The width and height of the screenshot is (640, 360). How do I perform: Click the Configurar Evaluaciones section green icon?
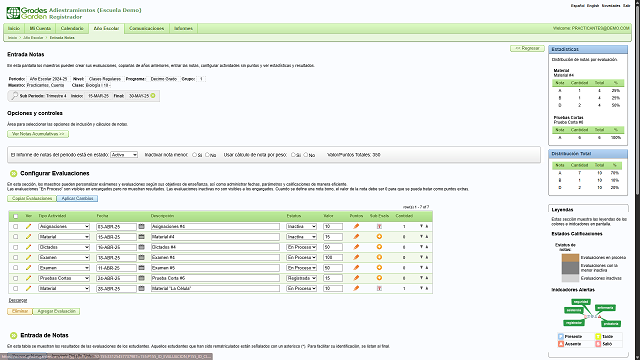13,173
